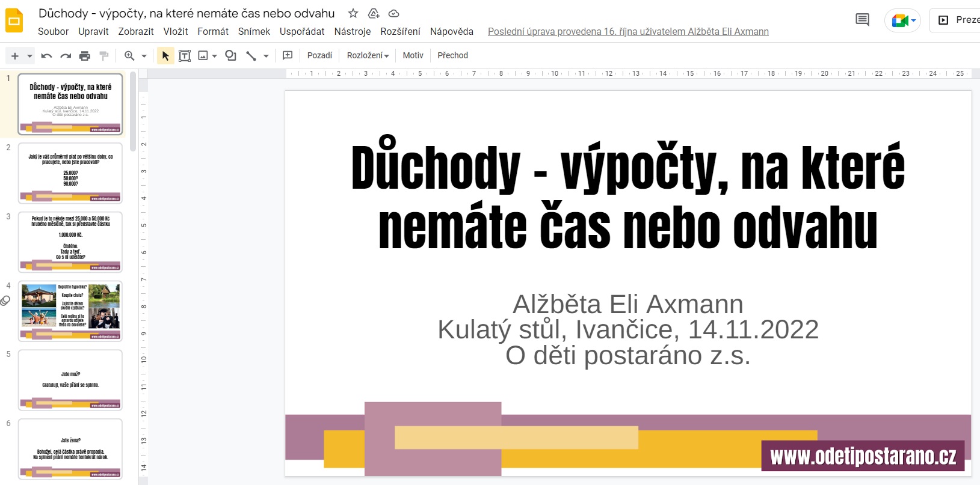This screenshot has height=485, width=980.
Task: Open comment history speech bubble icon
Action: (x=862, y=20)
